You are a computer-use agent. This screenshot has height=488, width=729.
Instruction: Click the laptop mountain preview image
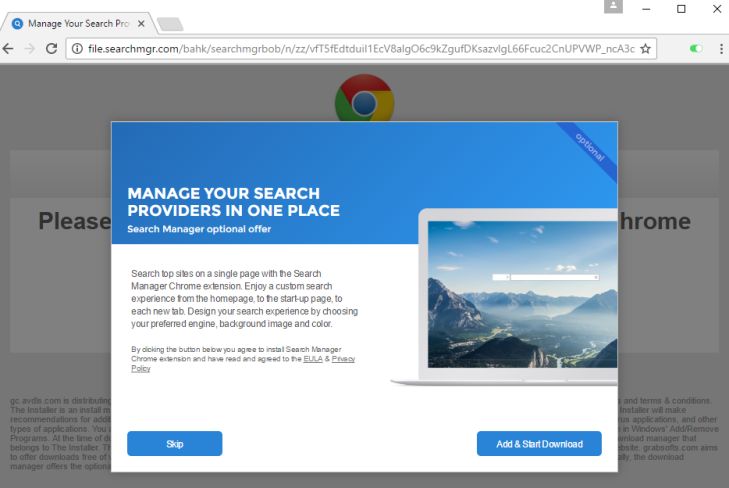[522, 294]
